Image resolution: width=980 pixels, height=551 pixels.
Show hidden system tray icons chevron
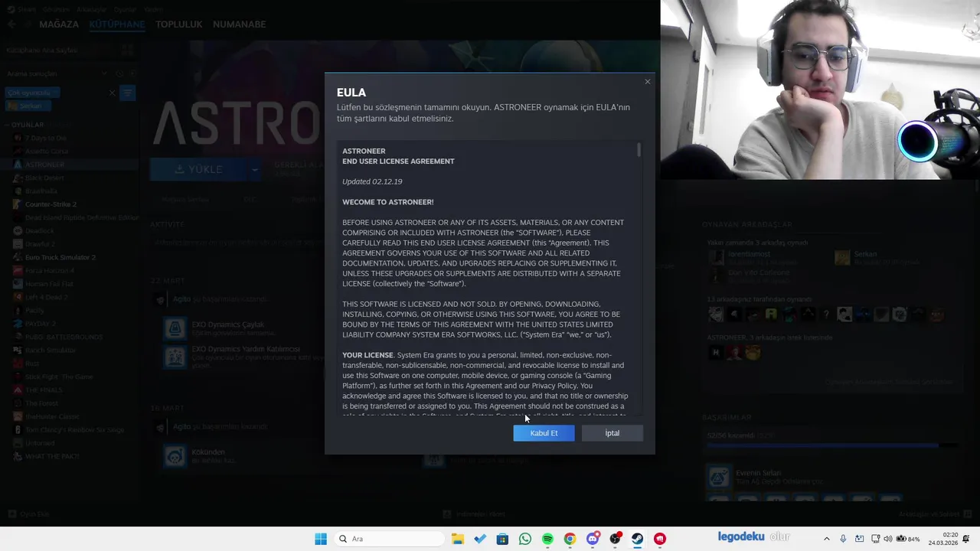(826, 539)
